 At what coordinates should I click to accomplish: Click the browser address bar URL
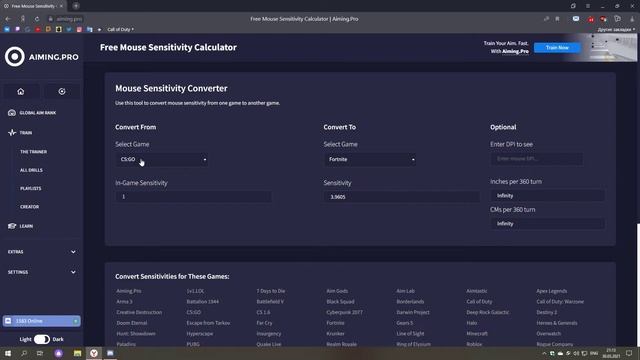pyautogui.click(x=69, y=19)
